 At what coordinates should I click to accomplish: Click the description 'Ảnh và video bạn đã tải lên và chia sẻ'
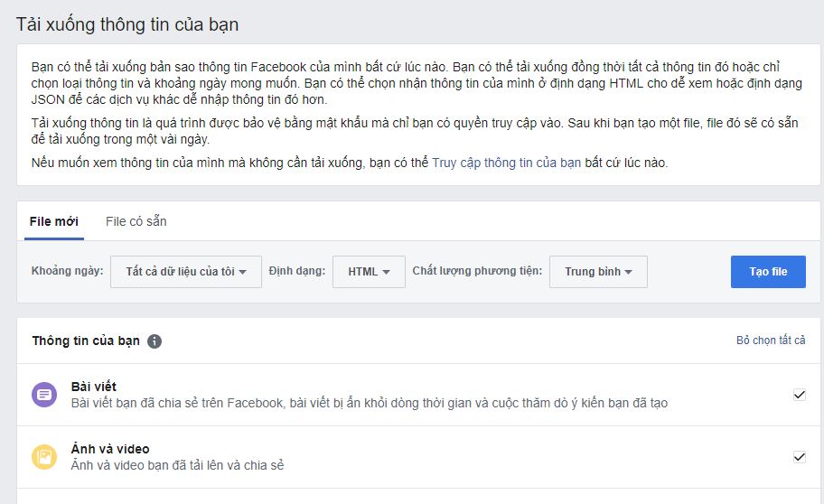click(178, 466)
